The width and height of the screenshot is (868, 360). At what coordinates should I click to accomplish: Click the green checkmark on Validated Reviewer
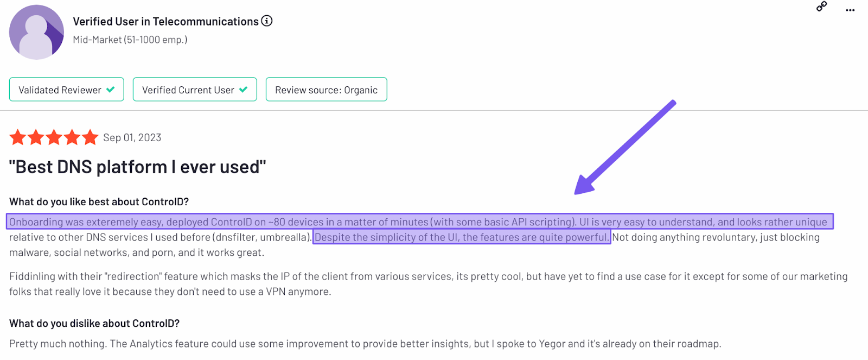coord(111,90)
